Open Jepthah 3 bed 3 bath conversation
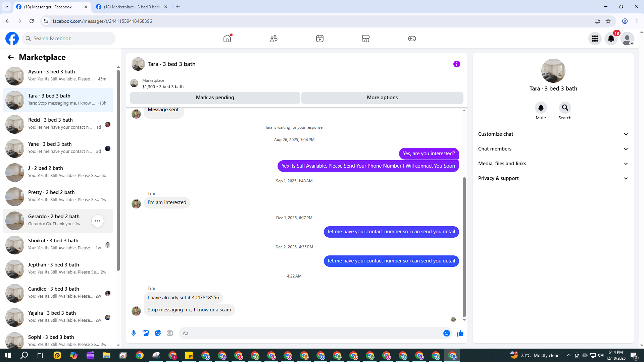The width and height of the screenshot is (644, 362). coord(58,269)
